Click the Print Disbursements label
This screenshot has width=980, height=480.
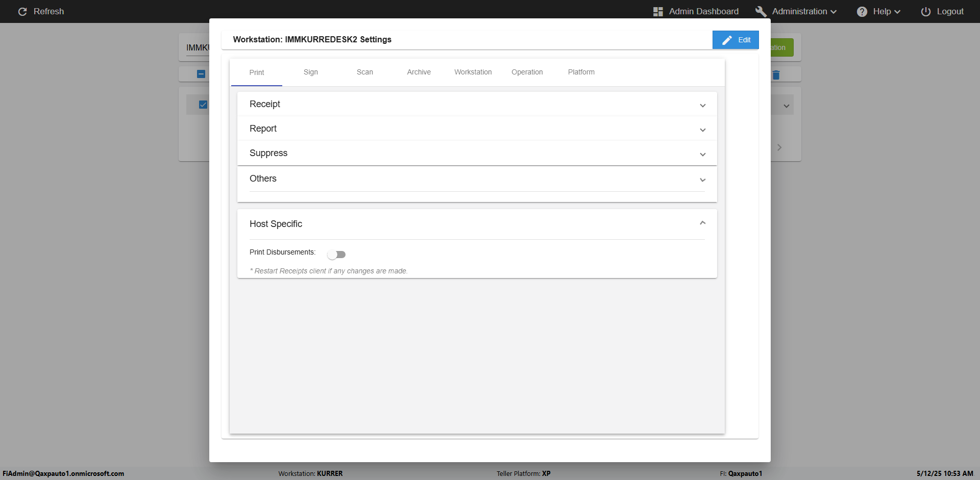point(282,252)
